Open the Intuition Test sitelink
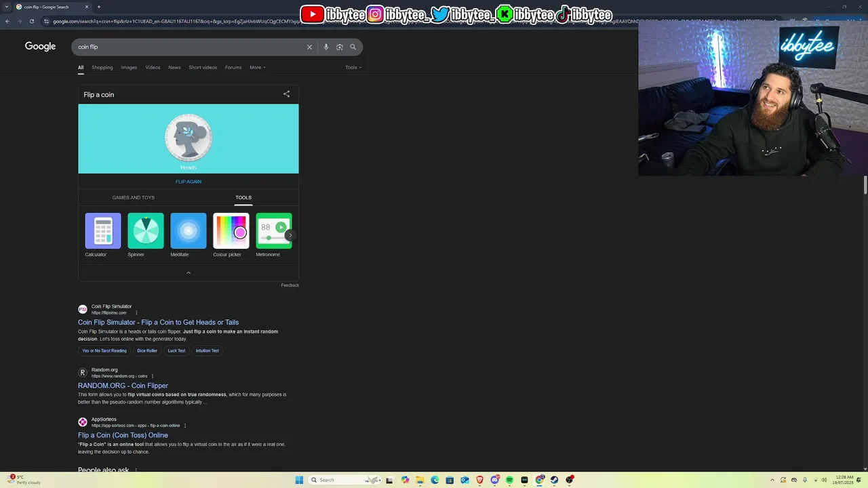Image resolution: width=868 pixels, height=488 pixels. point(208,350)
